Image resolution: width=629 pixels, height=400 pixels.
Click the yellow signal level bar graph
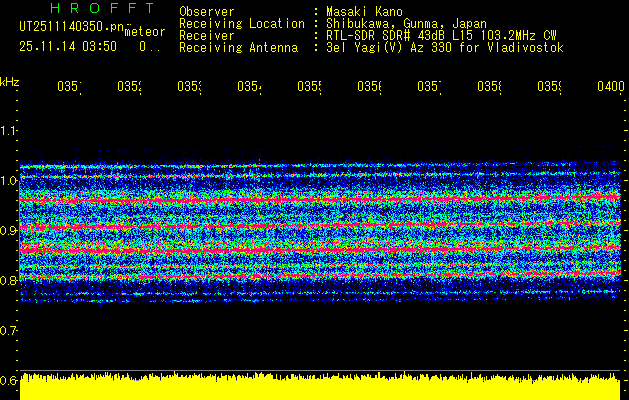click(320, 386)
